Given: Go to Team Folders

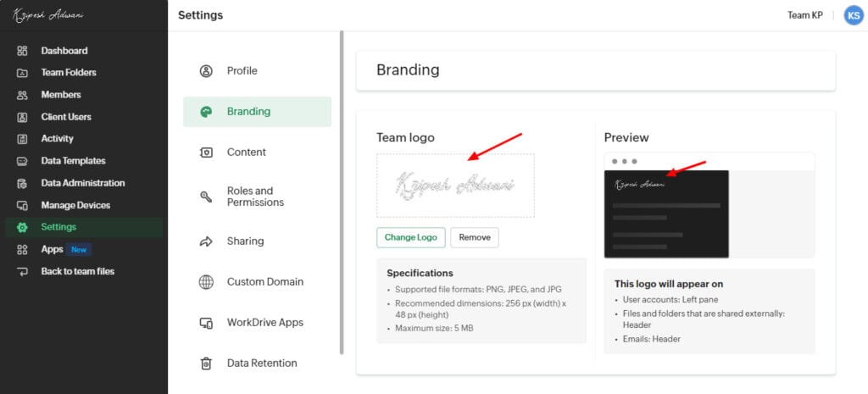Looking at the screenshot, I should 69,73.
